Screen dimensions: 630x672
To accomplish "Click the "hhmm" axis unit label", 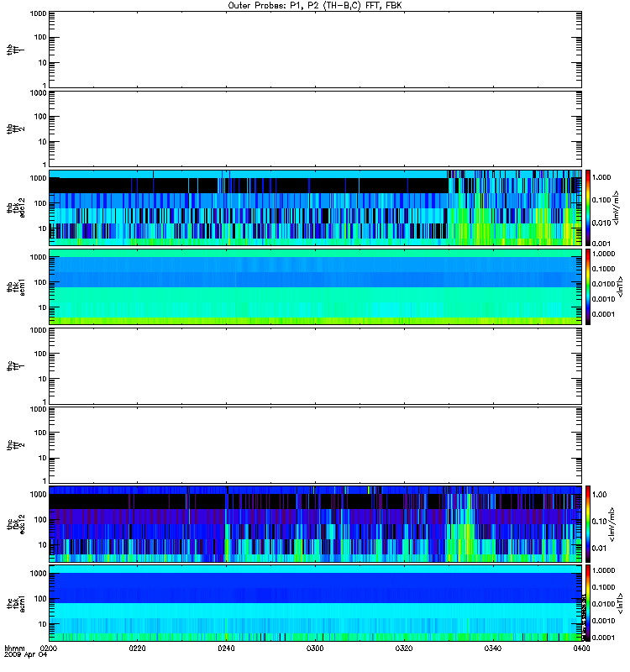I will click(14, 648).
